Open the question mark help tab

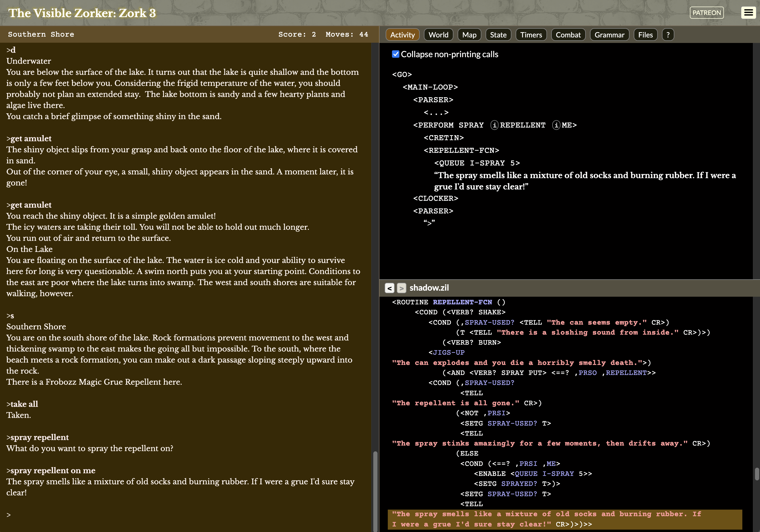(x=668, y=35)
